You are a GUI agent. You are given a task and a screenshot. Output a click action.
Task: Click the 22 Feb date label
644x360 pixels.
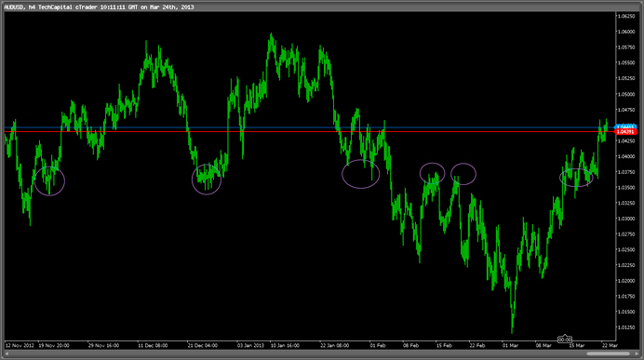(477, 346)
